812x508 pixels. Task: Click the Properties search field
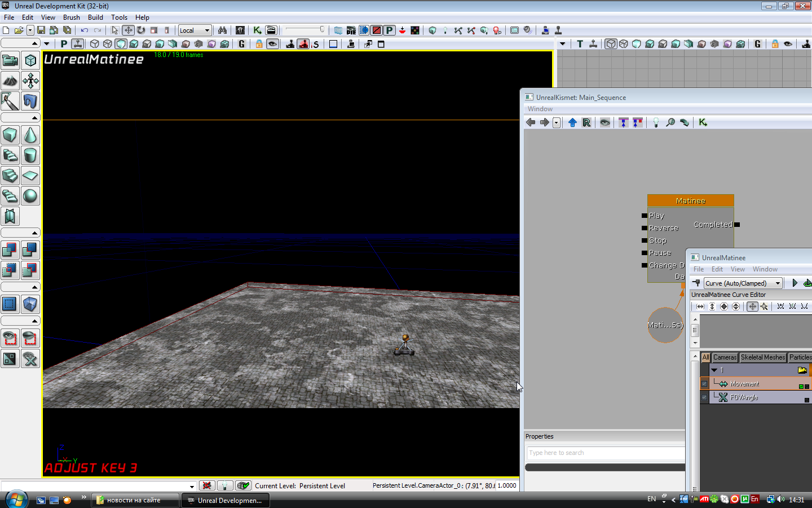point(605,453)
